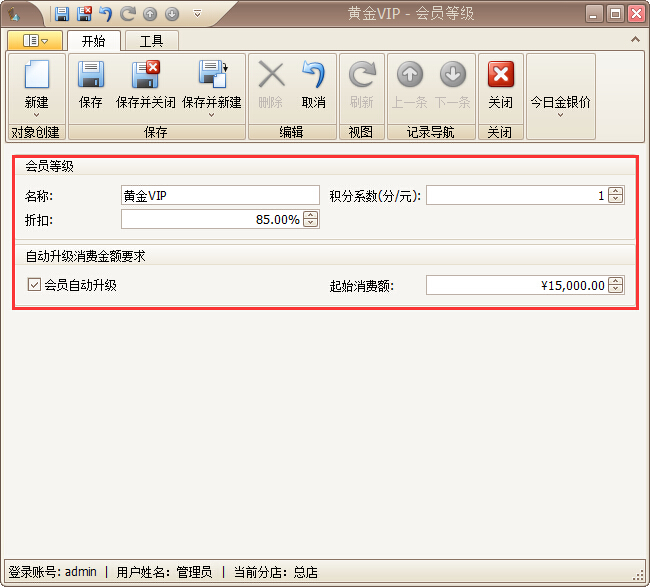Click 保存并关闭 (Save and Close) icon
The height and width of the screenshot is (587, 650).
145,78
